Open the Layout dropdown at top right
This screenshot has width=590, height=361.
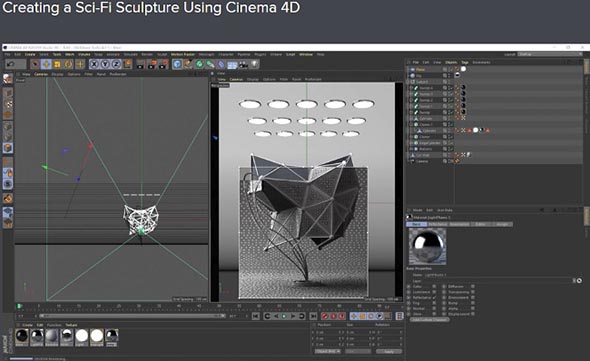pyautogui.click(x=550, y=55)
